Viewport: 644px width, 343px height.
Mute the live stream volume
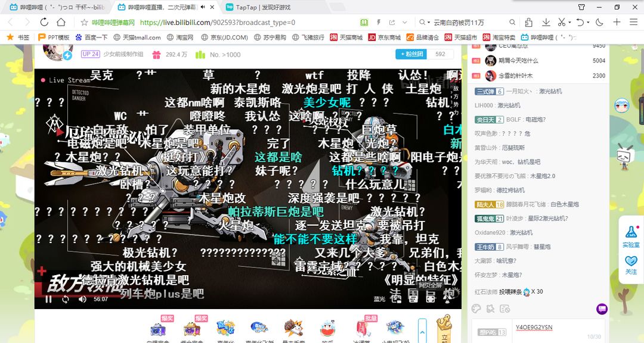(82, 299)
